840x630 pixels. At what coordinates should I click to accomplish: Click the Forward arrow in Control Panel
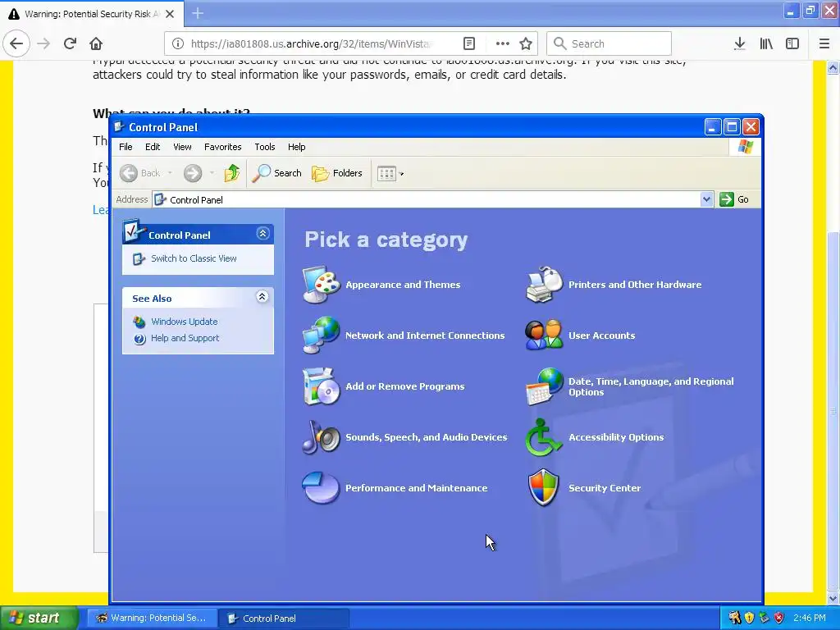[x=193, y=173]
